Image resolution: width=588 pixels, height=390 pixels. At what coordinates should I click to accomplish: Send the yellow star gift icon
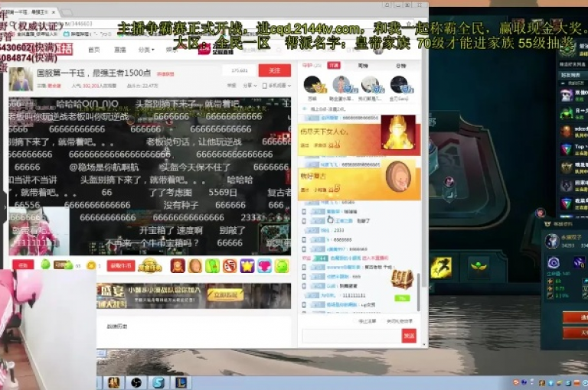tap(247, 265)
